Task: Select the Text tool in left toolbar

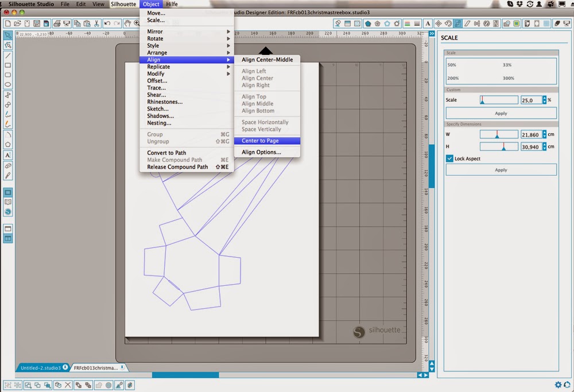Action: pyautogui.click(x=7, y=155)
